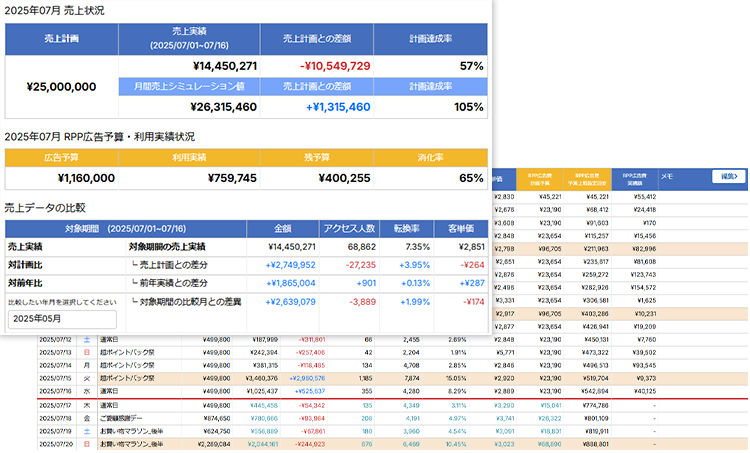Select the ¥25,000,000 sales plan value
The height and width of the screenshot is (453, 750).
click(62, 87)
